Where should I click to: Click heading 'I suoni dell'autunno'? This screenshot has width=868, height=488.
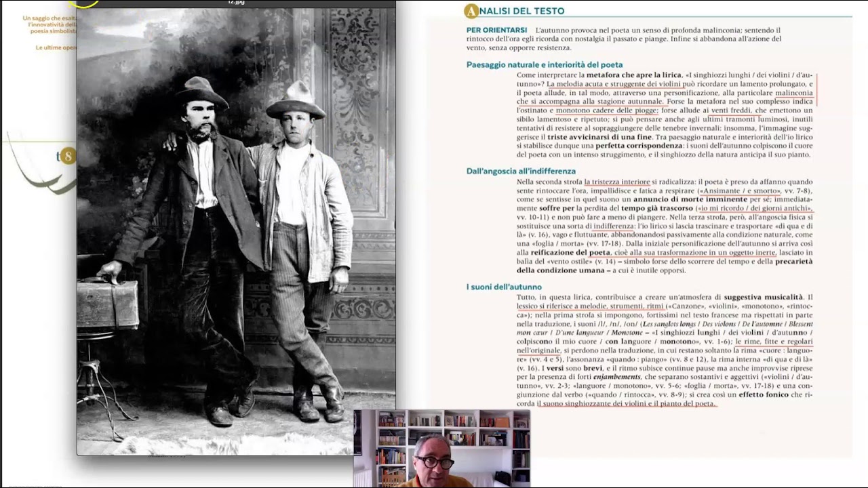point(504,287)
